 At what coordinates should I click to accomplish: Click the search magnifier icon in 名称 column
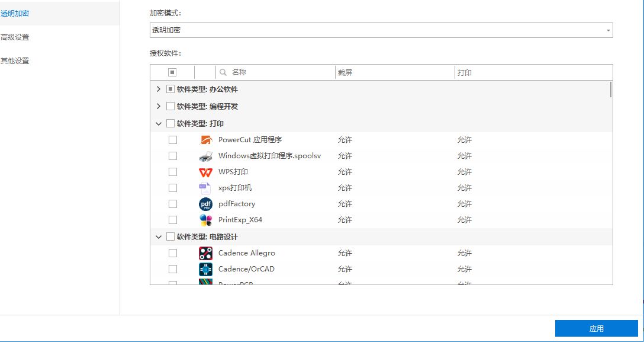(x=223, y=72)
